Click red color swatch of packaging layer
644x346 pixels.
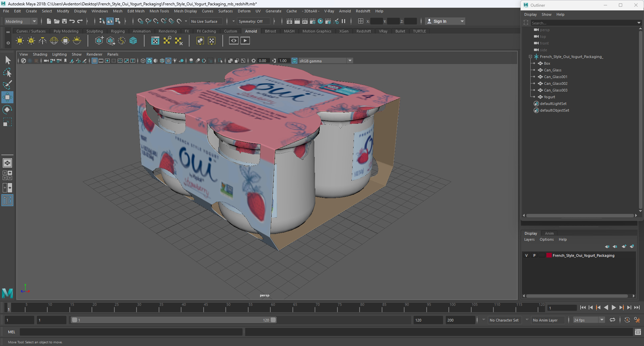point(549,255)
